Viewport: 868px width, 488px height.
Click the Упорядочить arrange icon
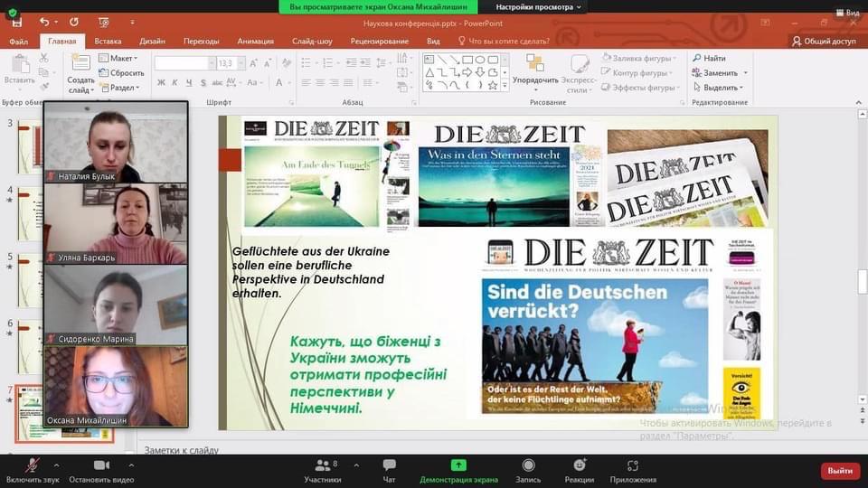click(x=534, y=63)
